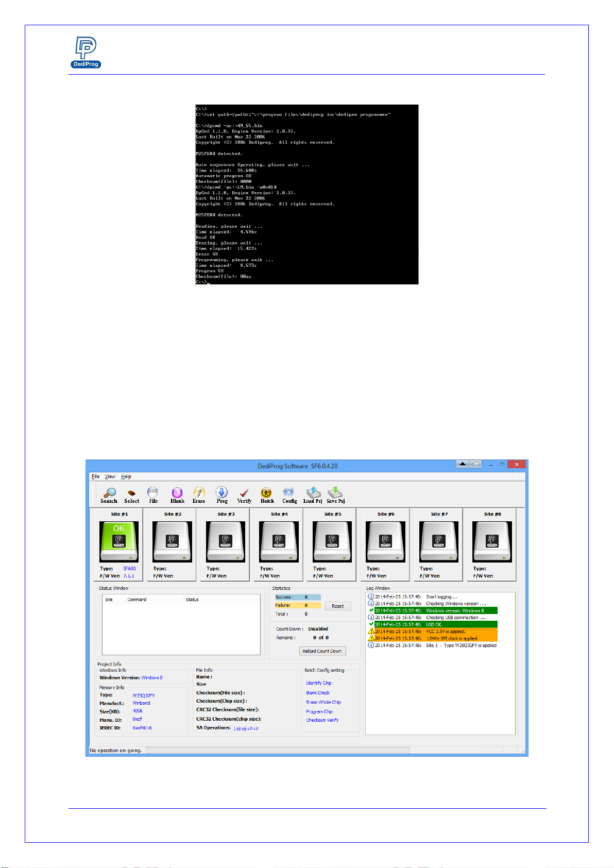Click the Site #1 type value SF600
The image size is (614, 868).
[x=129, y=569]
